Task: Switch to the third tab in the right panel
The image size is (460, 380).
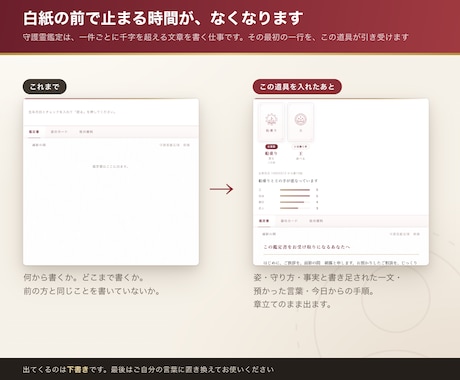Action: [316, 221]
